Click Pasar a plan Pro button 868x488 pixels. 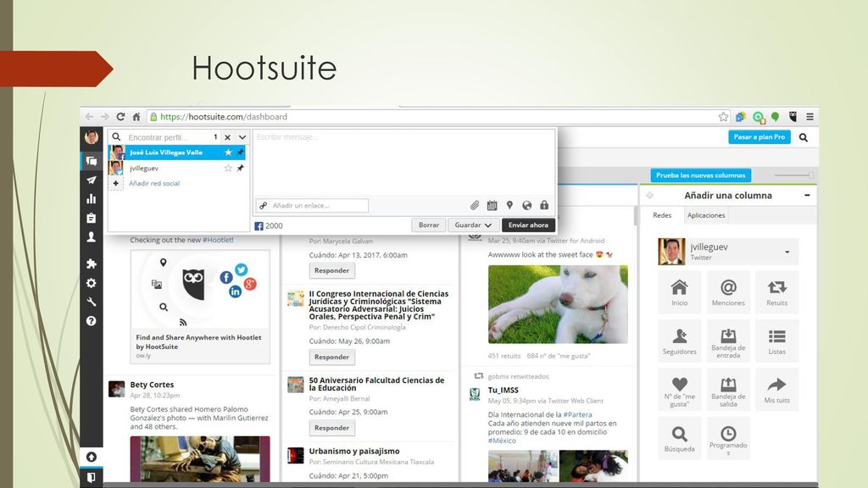click(x=759, y=137)
